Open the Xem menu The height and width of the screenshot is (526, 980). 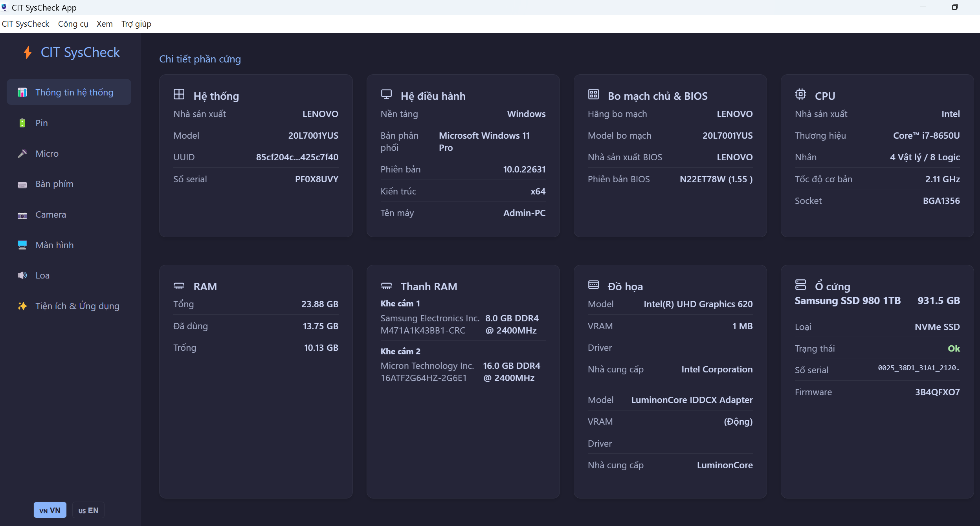(105, 24)
